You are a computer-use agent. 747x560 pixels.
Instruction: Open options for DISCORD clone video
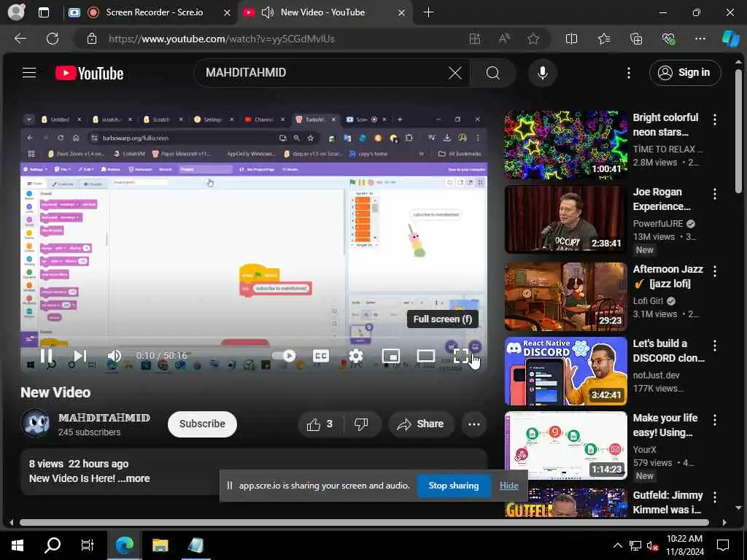pos(715,345)
